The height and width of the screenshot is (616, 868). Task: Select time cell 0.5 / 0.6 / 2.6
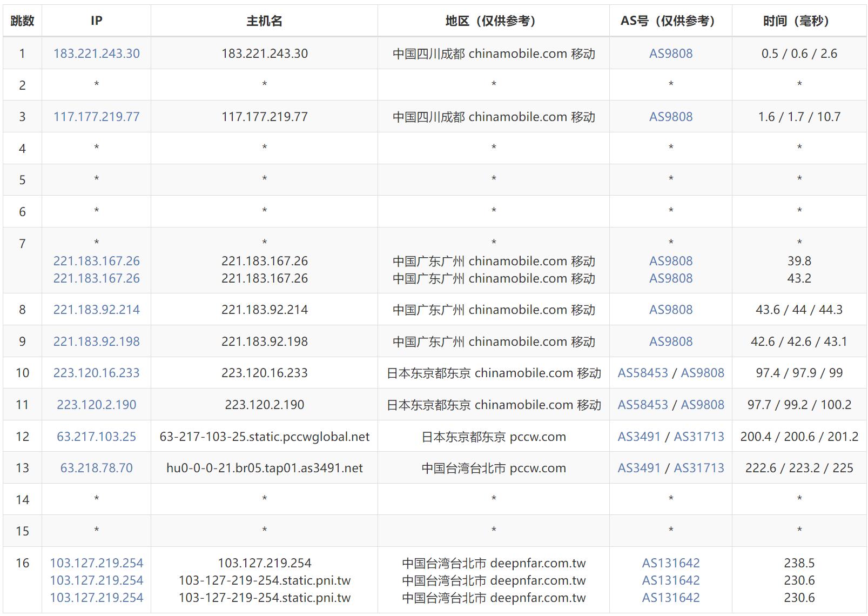coord(799,53)
